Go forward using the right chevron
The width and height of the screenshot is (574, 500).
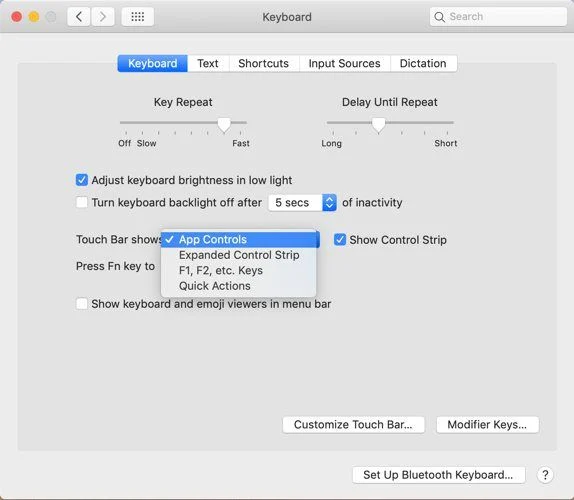click(102, 17)
